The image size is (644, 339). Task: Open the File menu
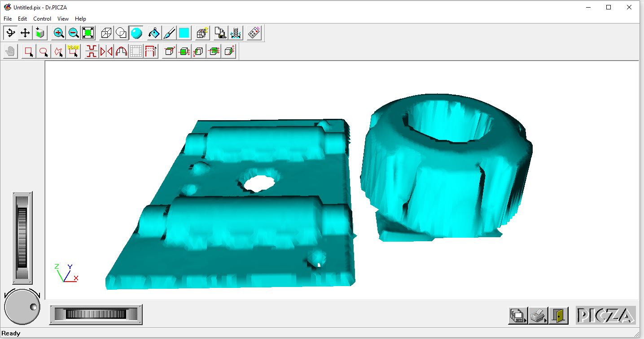coord(8,19)
